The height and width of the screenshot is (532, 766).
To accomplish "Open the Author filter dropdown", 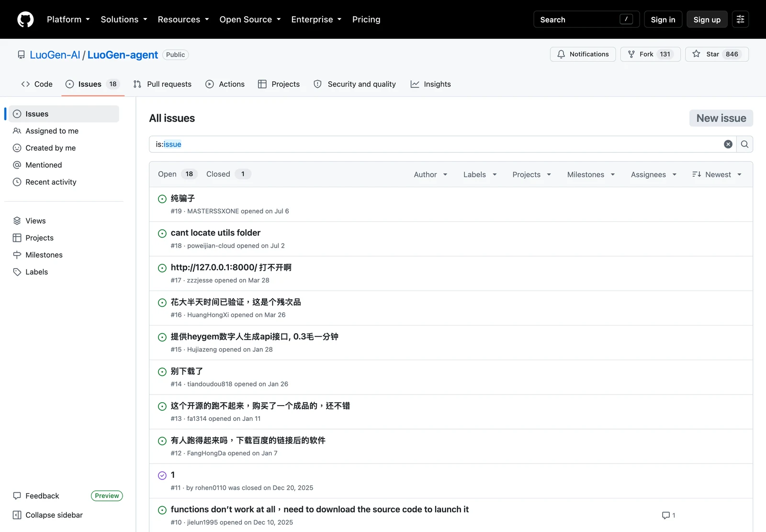I will pyautogui.click(x=430, y=175).
